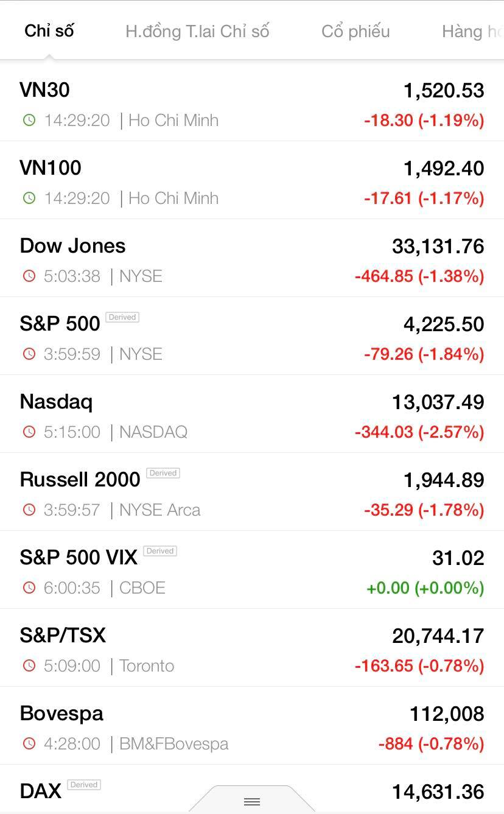Switch to the partially visible Hàng hóa tab
504x814 pixels.
pyautogui.click(x=472, y=31)
